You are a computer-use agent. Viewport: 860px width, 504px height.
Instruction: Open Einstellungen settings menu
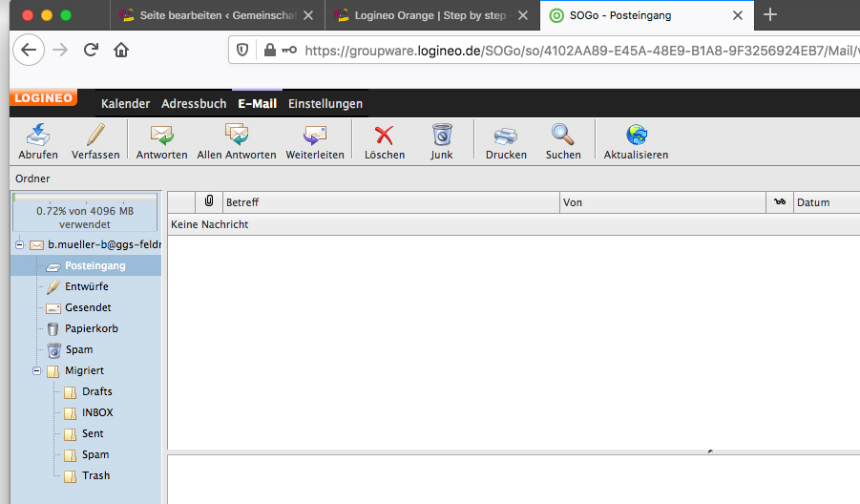[x=325, y=103]
